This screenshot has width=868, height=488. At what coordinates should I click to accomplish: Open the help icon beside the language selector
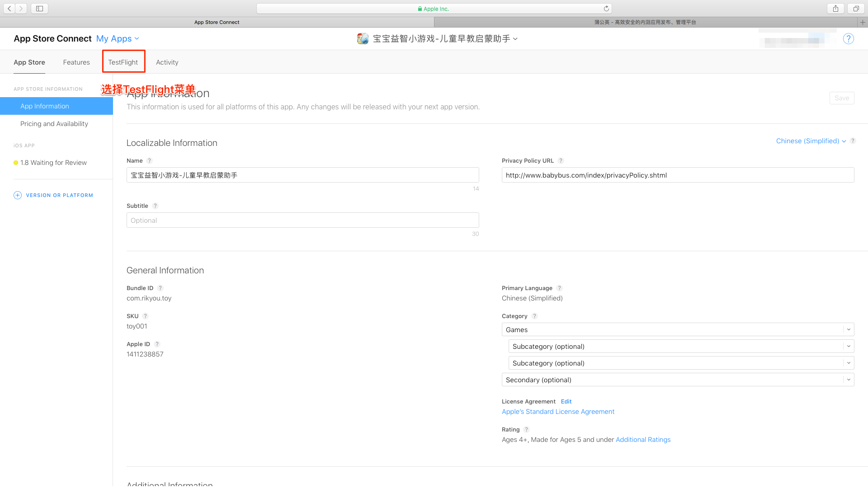click(x=853, y=141)
